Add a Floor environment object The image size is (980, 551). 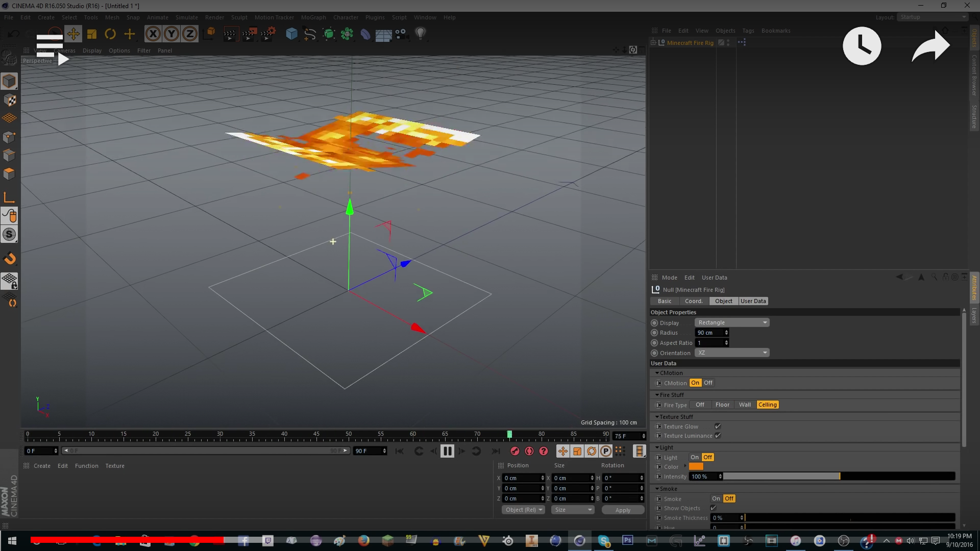point(383,34)
